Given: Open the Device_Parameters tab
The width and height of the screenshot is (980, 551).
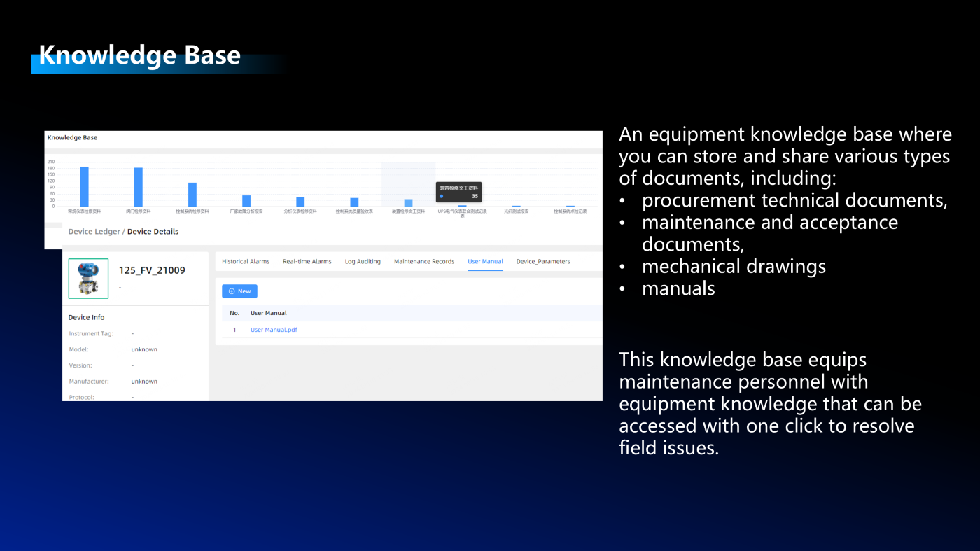Looking at the screenshot, I should point(543,262).
